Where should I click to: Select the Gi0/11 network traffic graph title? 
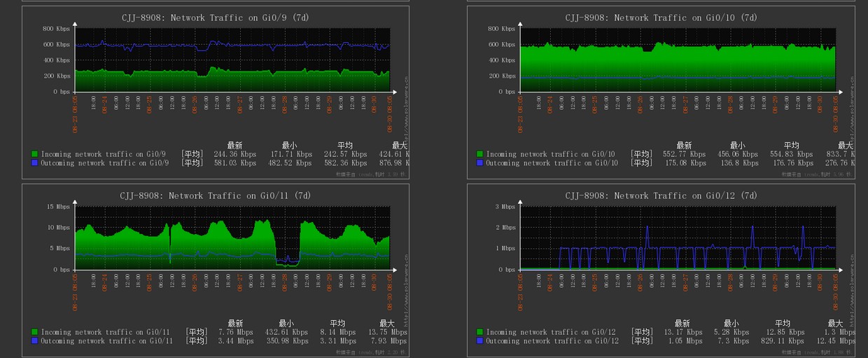click(216, 196)
